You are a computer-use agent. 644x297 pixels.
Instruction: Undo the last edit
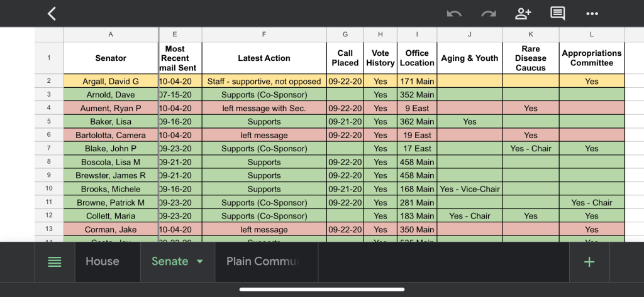point(454,13)
